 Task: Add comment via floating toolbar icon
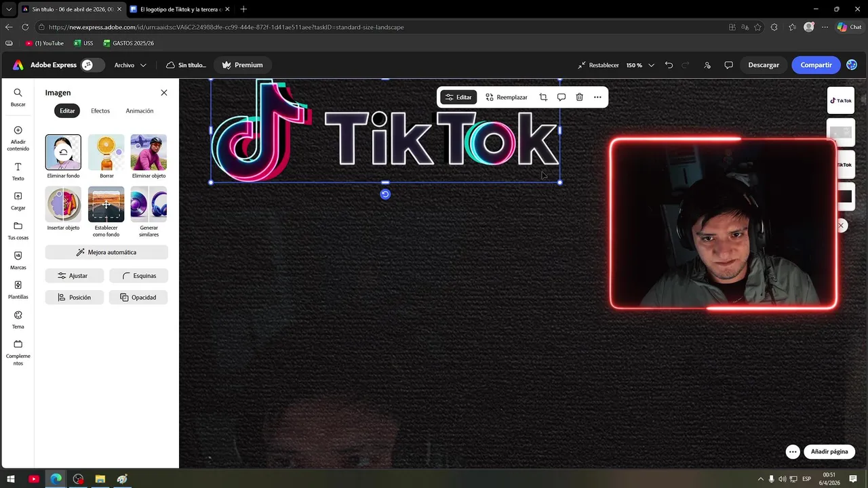tap(561, 97)
